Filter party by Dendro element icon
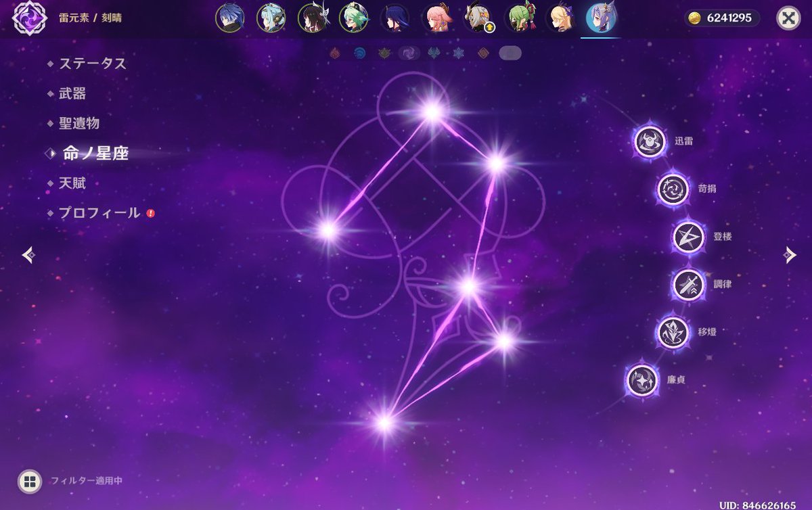The width and height of the screenshot is (812, 510). [x=384, y=53]
